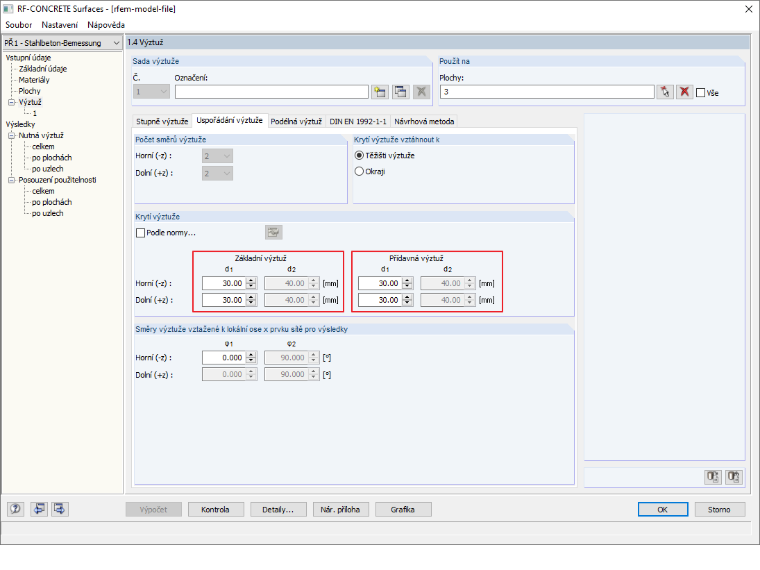The width and height of the screenshot is (760, 570).
Task: Click Storno button
Action: click(719, 509)
